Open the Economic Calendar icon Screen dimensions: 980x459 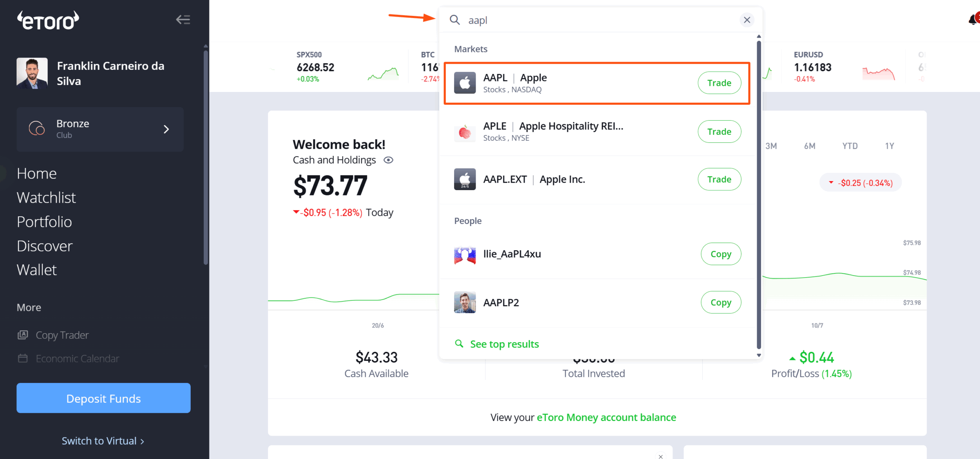[23, 358]
